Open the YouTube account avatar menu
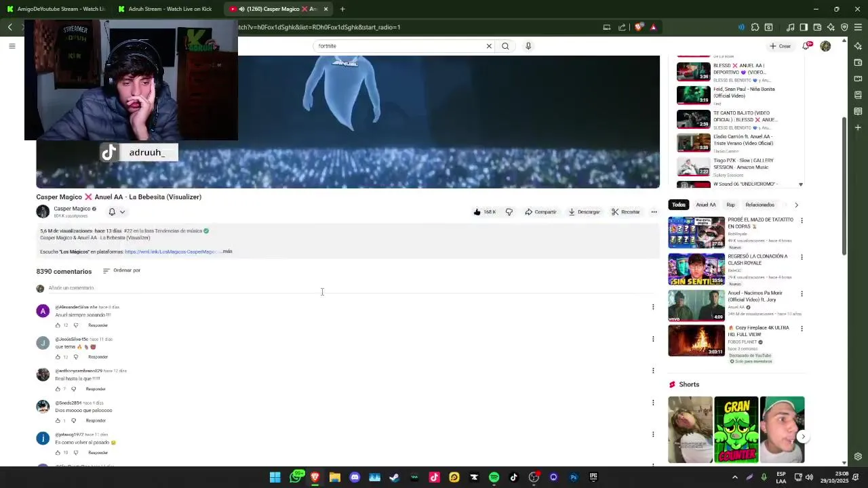This screenshot has height=488, width=868. click(x=825, y=46)
